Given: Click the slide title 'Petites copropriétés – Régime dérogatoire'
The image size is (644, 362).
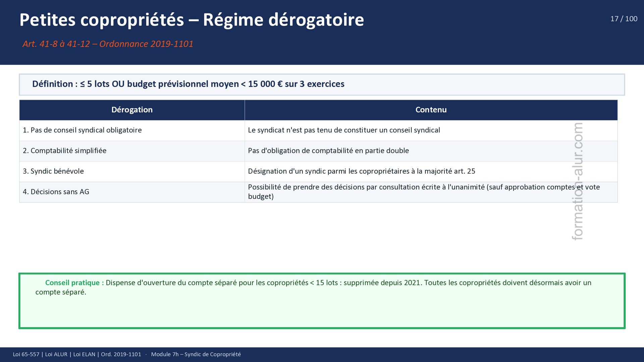Looking at the screenshot, I should click(192, 20).
